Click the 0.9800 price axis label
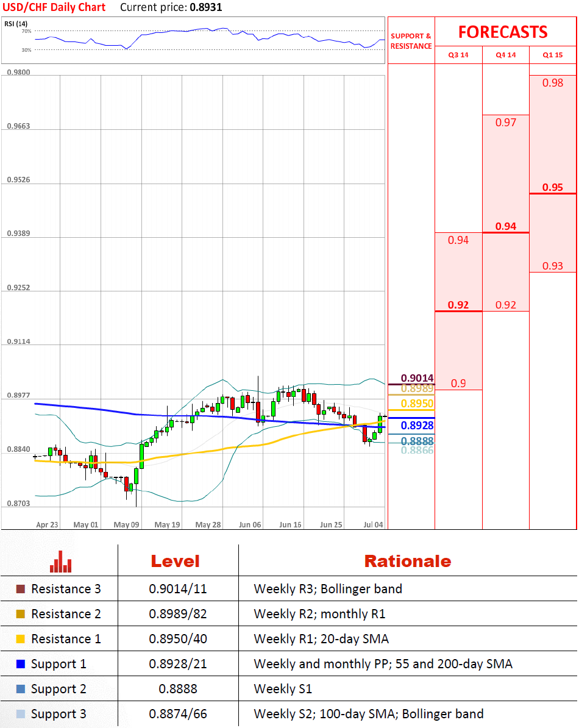 click(x=18, y=73)
